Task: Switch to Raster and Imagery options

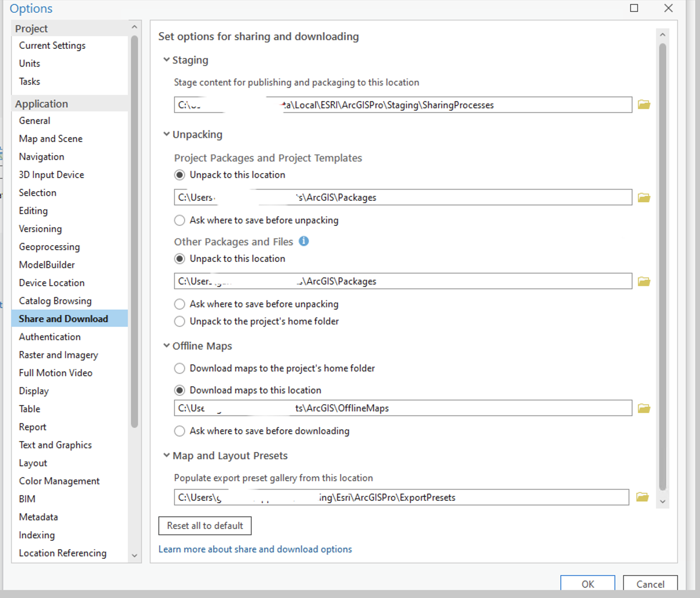Action: pos(58,355)
